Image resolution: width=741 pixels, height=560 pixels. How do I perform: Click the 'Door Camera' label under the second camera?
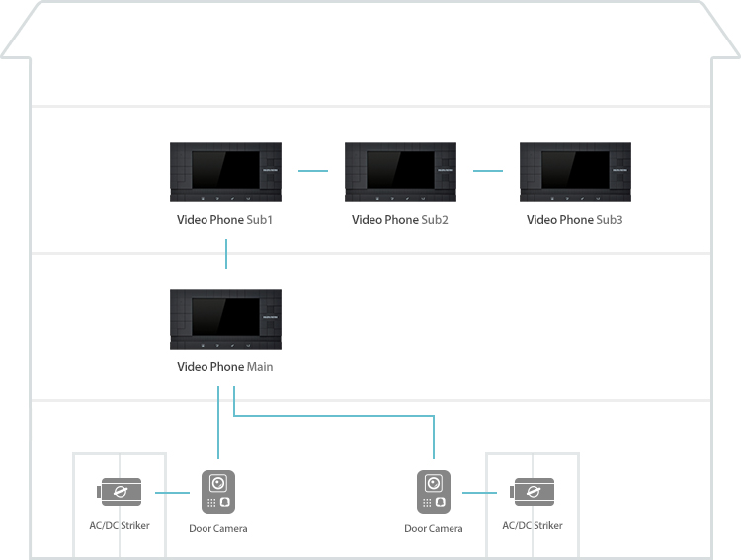(x=434, y=528)
